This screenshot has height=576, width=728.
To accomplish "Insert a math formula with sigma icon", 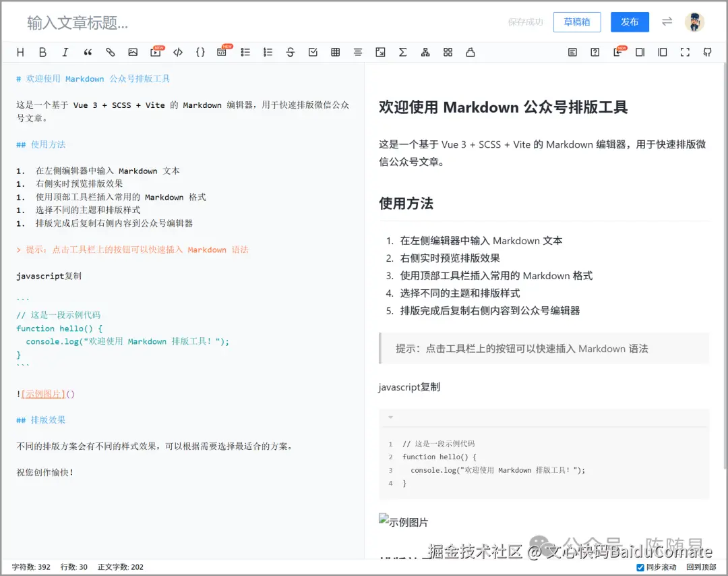I will click(403, 53).
